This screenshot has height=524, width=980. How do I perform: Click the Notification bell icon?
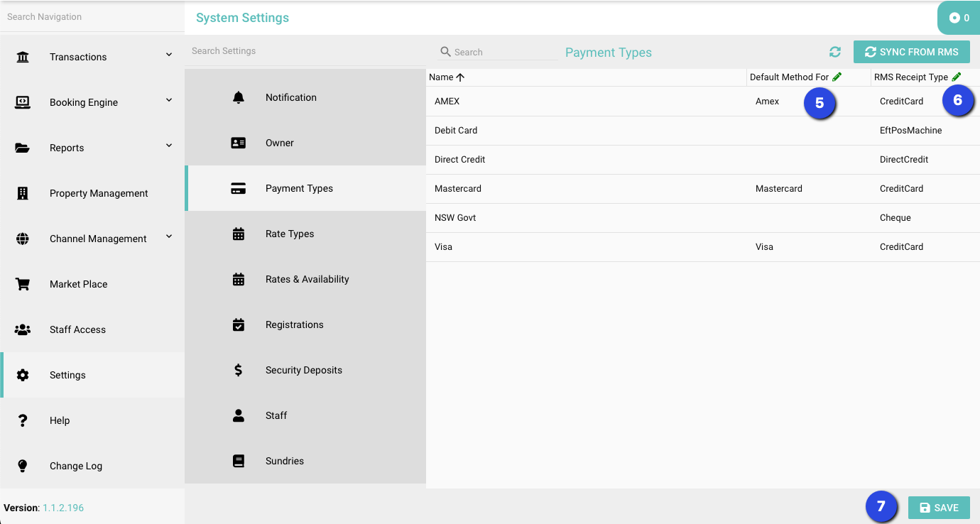pyautogui.click(x=239, y=97)
